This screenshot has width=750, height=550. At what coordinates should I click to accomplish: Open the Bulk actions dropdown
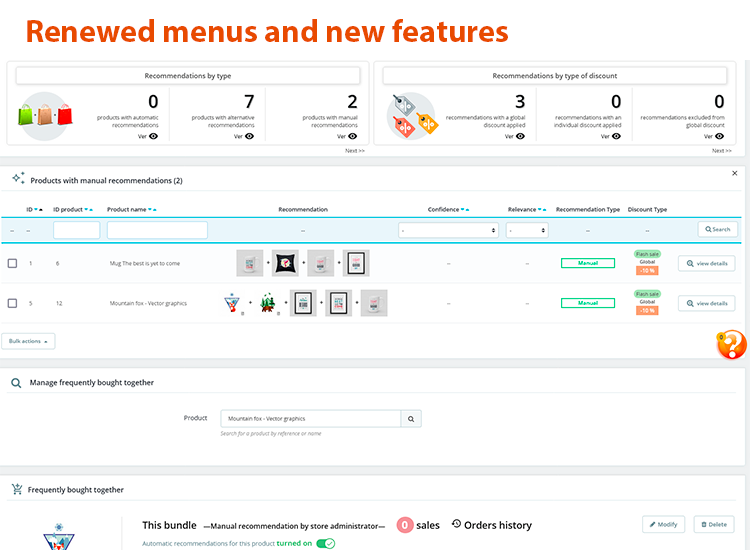click(x=28, y=341)
